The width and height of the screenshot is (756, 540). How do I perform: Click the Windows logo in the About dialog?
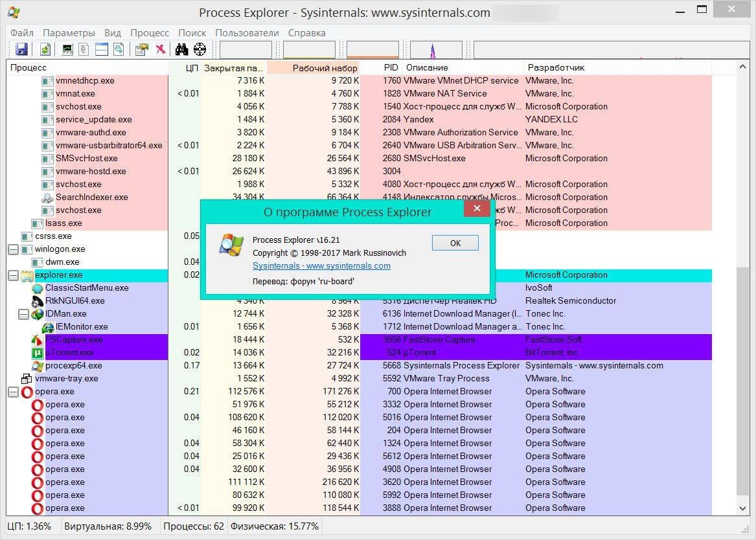pyautogui.click(x=231, y=244)
